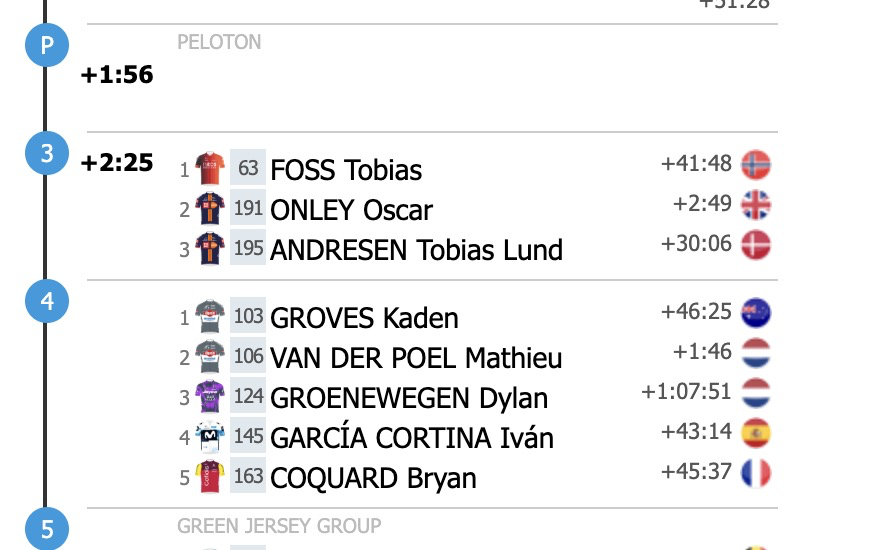Click the Denmark flag for Andresen
The width and height of the screenshot is (892, 550).
[x=756, y=245]
